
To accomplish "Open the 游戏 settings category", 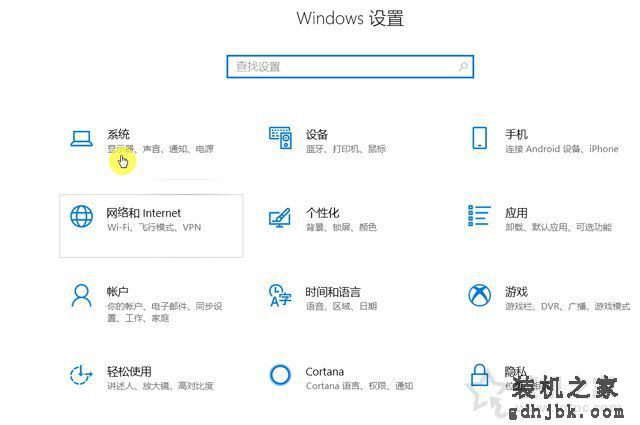I will [x=516, y=291].
